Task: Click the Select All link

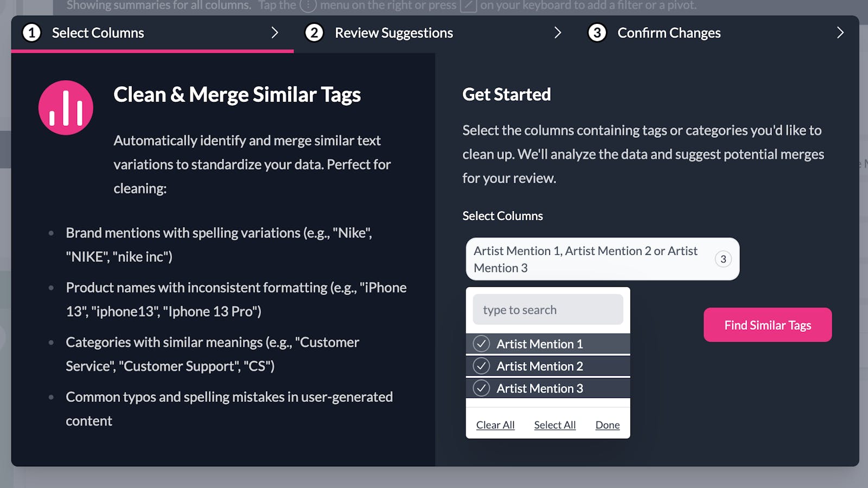Action: coord(554,425)
